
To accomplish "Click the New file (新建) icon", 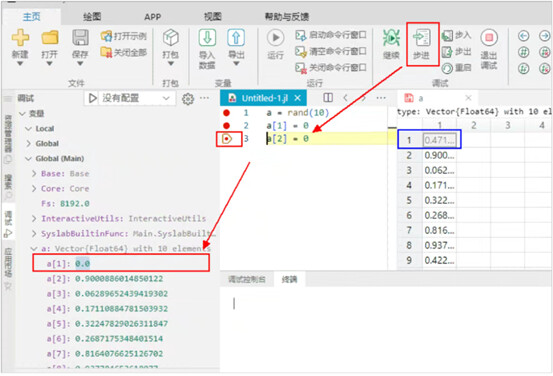I will point(20,37).
